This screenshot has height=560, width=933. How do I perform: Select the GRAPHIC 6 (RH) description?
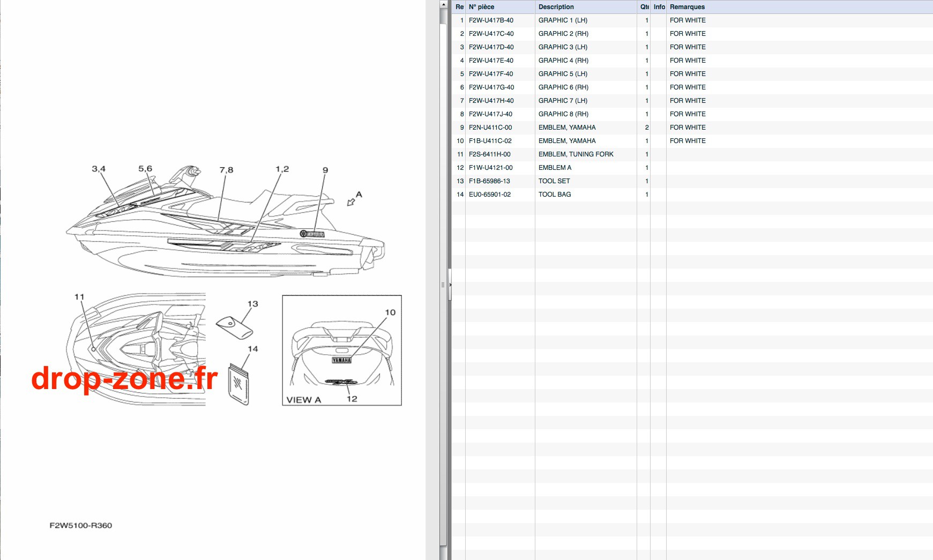[x=563, y=87]
